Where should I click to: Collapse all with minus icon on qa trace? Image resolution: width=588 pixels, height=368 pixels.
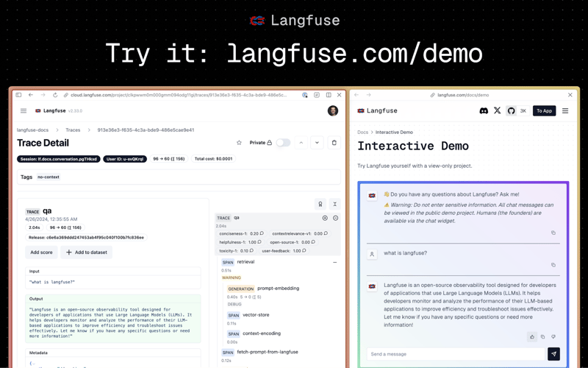(336, 218)
